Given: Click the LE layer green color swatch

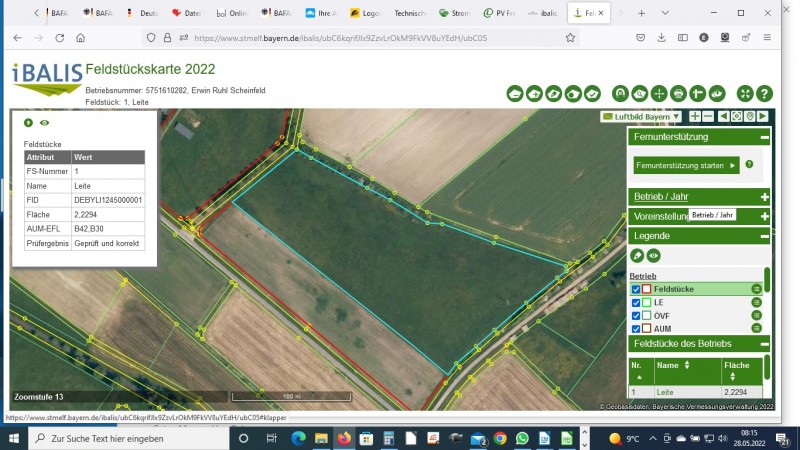Looking at the screenshot, I should [x=647, y=302].
